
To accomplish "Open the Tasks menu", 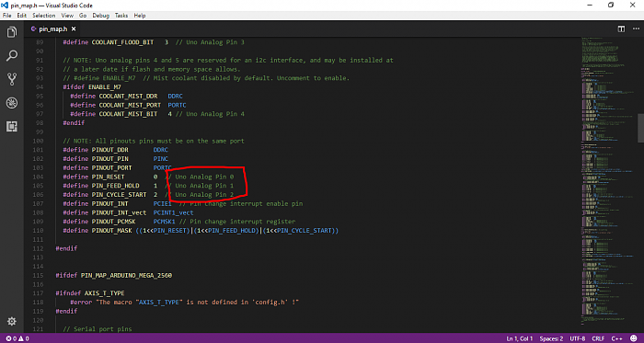I will pos(121,16).
